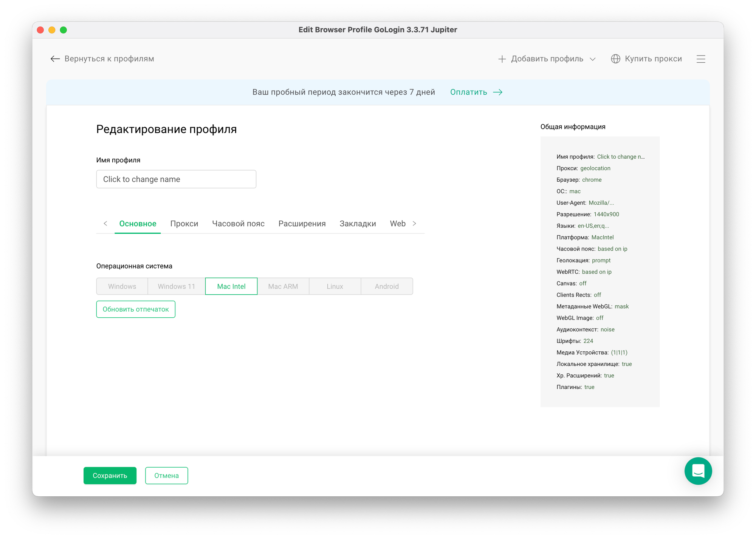Screen dimensions: 756x539
Task: Expand the Добавить профиль dropdown chevron
Action: [593, 59]
